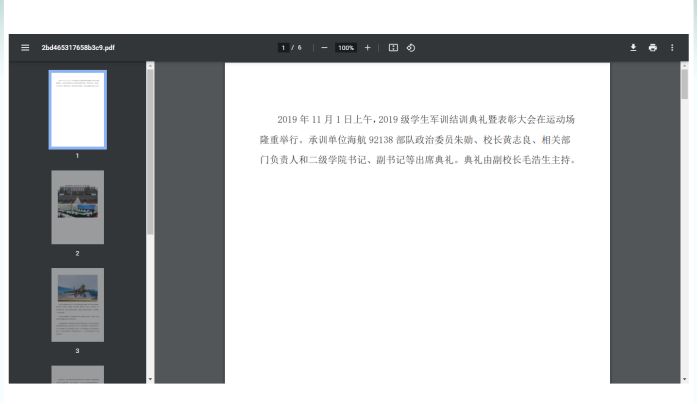
Task: Print the PDF document
Action: coord(652,48)
